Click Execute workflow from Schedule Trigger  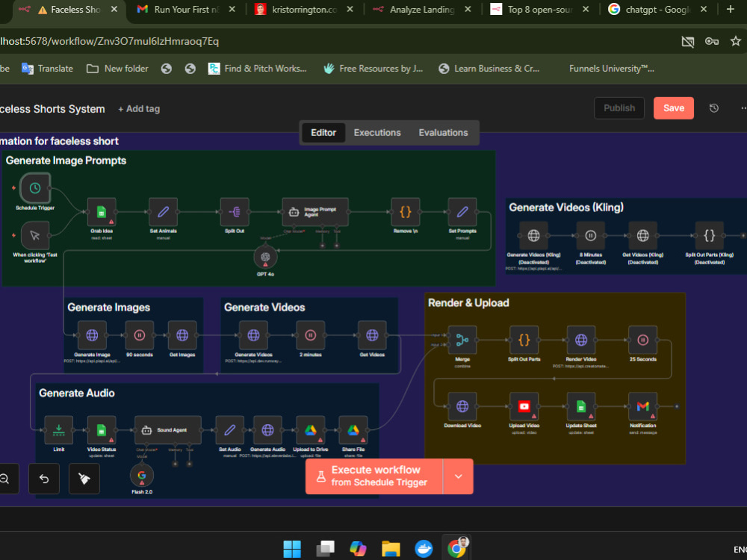click(374, 476)
